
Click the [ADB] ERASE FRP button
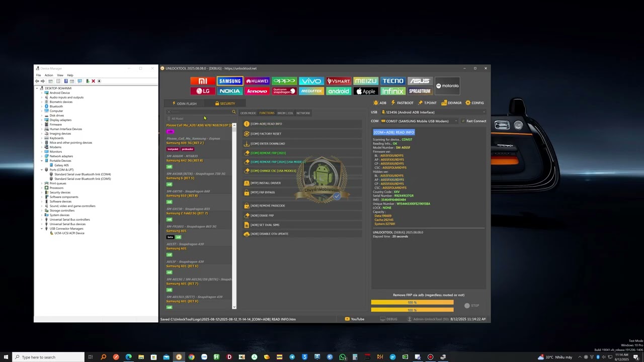point(301,216)
